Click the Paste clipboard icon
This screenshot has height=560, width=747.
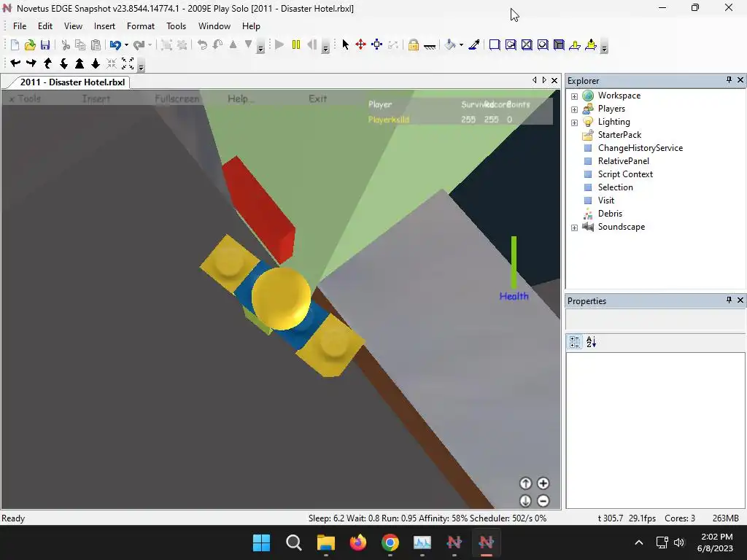click(96, 44)
